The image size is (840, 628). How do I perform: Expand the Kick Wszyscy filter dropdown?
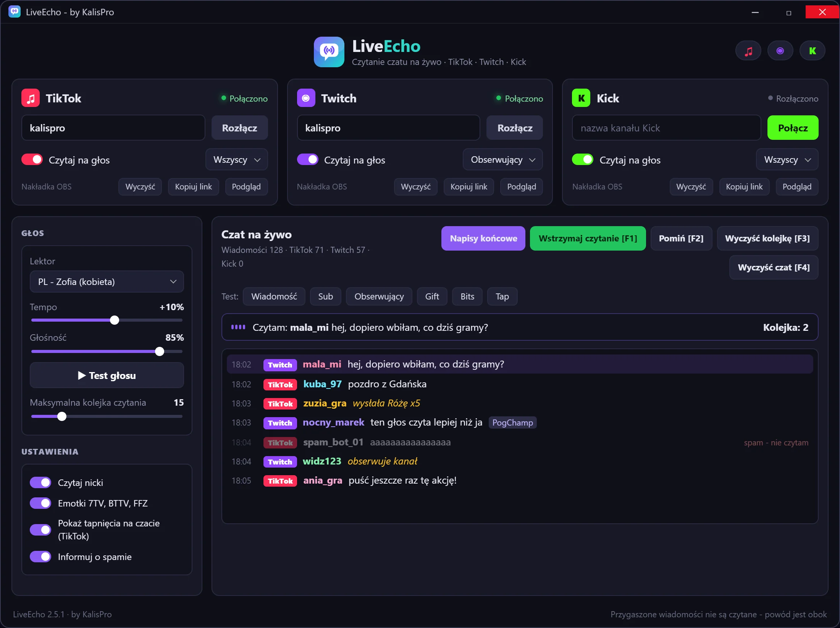click(787, 160)
